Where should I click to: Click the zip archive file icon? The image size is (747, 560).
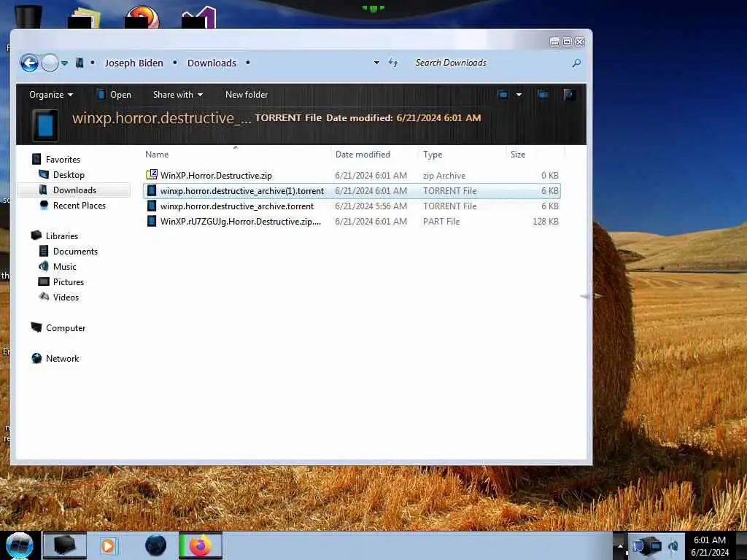(152, 175)
